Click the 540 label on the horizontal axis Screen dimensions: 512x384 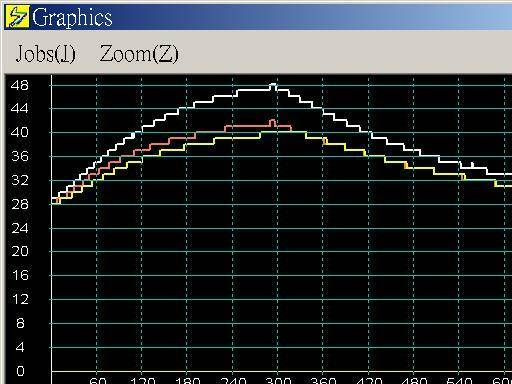pyautogui.click(x=459, y=380)
